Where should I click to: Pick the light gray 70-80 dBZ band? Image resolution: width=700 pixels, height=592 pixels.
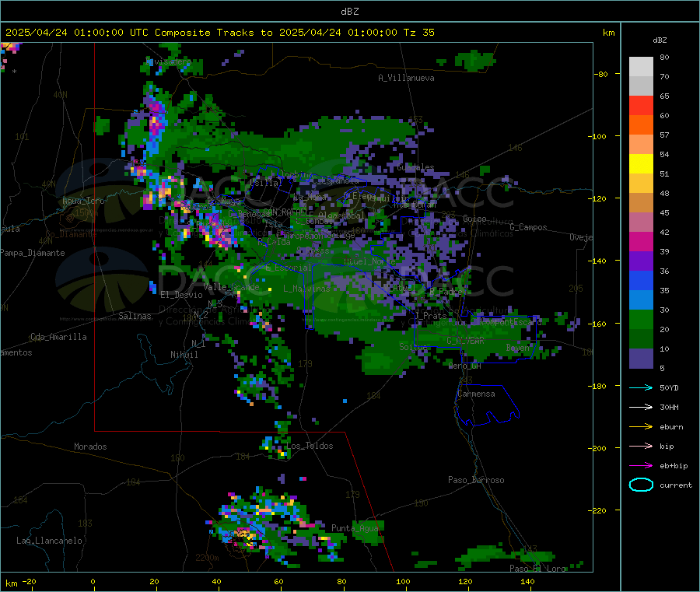click(641, 67)
